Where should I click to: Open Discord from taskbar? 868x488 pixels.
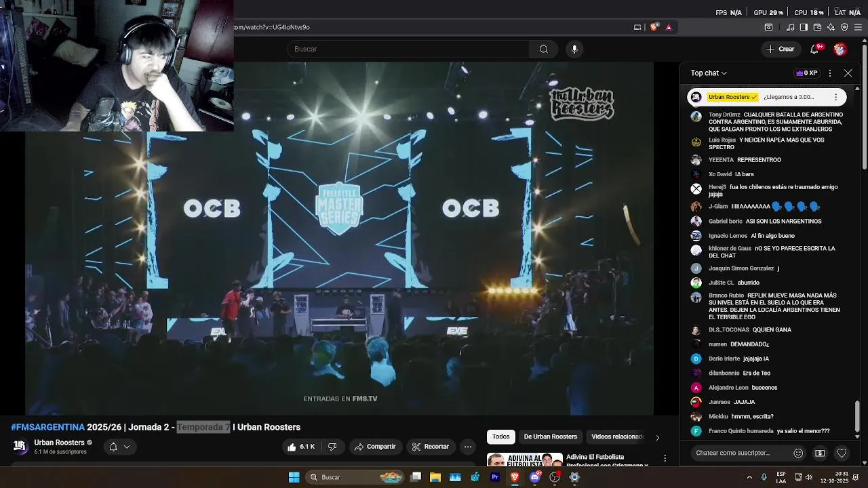535,477
